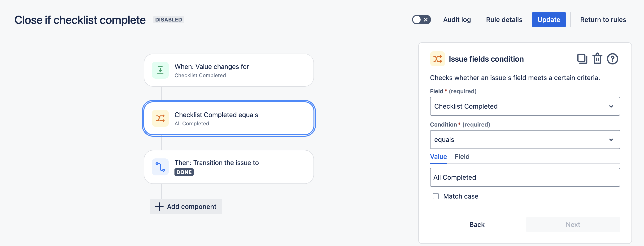The image size is (644, 246).
Task: Open help via the question mark icon
Action: tap(612, 59)
